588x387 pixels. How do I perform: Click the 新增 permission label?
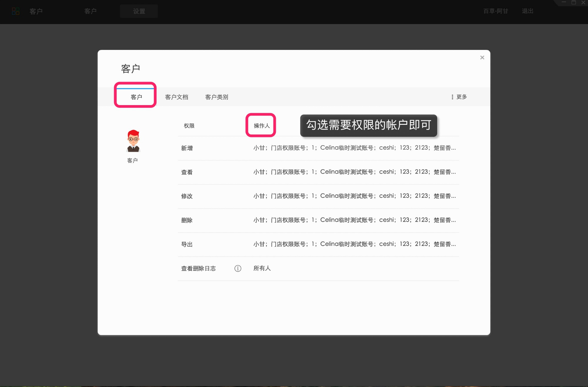pos(187,148)
